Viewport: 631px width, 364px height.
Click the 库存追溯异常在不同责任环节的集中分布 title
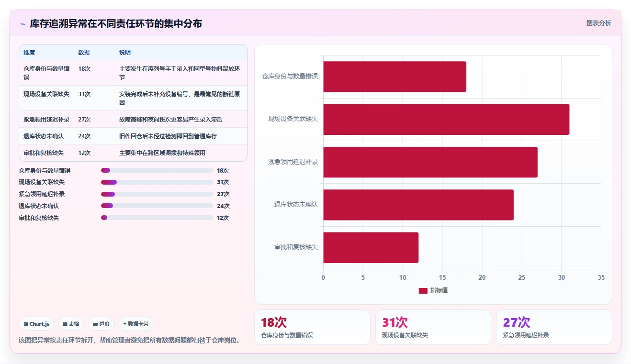tap(116, 23)
